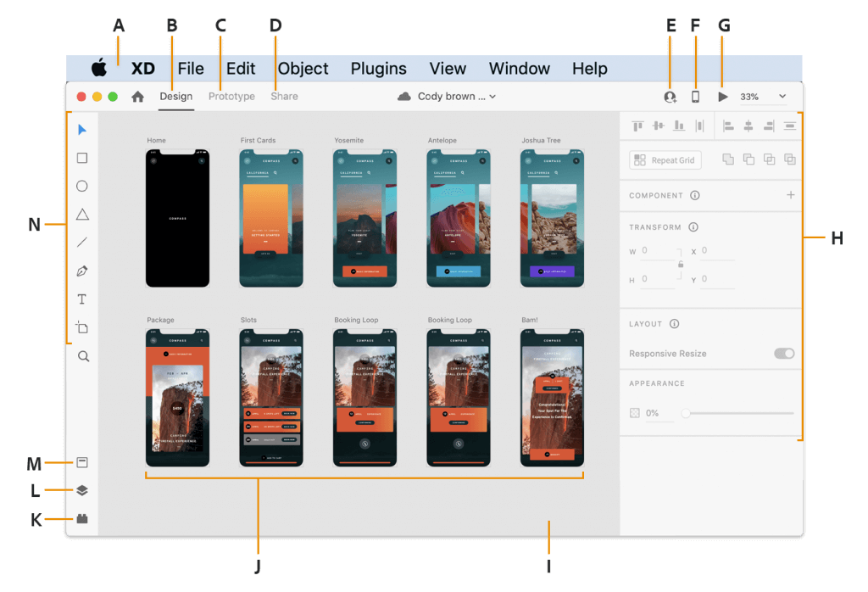This screenshot has height=592, width=868.
Task: Click the align center horizontally icon
Action: coord(748,126)
